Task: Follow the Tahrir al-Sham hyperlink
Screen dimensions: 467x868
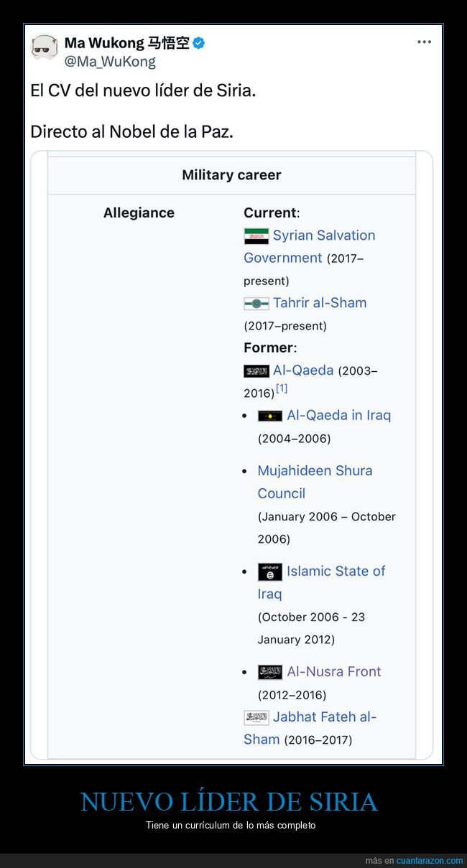Action: [320, 302]
